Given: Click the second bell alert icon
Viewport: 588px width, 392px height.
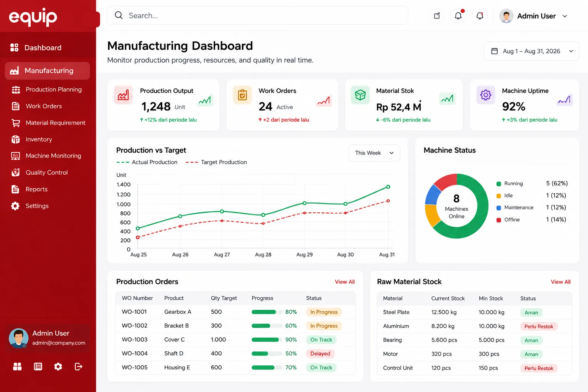Looking at the screenshot, I should click(480, 16).
